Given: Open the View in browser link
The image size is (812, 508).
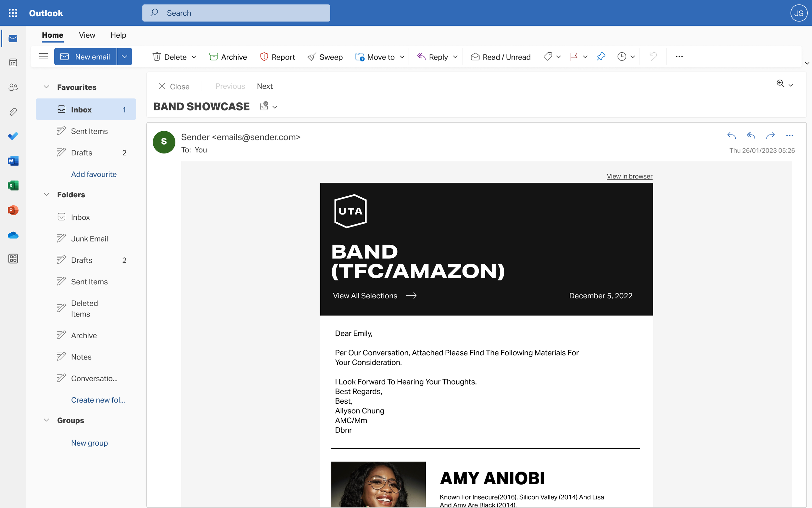Looking at the screenshot, I should tap(629, 176).
